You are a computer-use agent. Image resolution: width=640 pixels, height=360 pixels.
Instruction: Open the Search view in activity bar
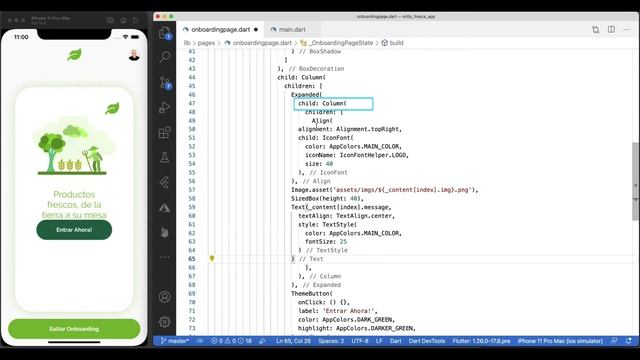click(165, 56)
